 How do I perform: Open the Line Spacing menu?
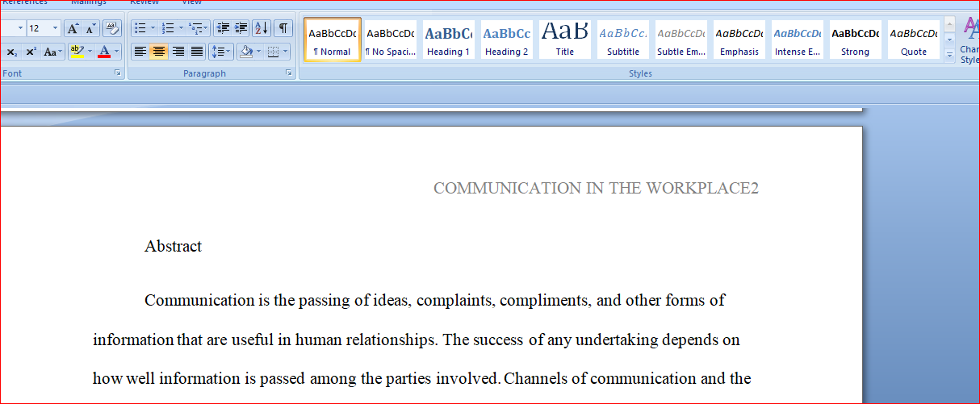(220, 52)
